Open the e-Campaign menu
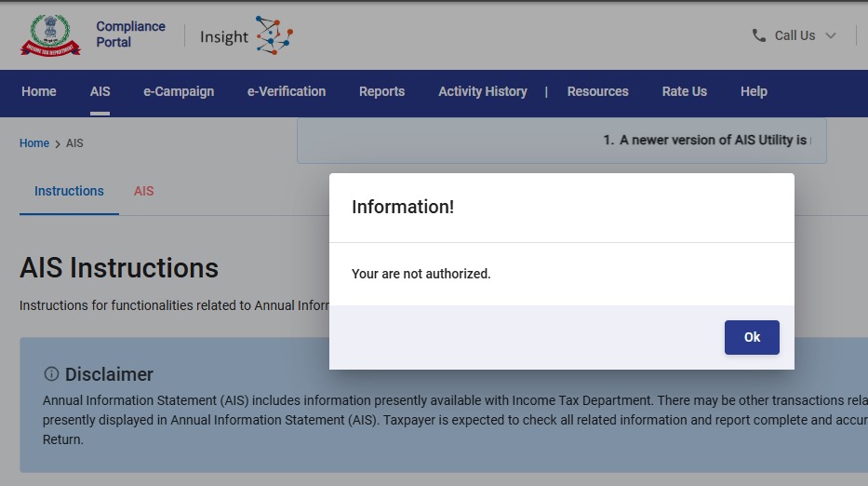This screenshot has height=486, width=868. click(179, 91)
